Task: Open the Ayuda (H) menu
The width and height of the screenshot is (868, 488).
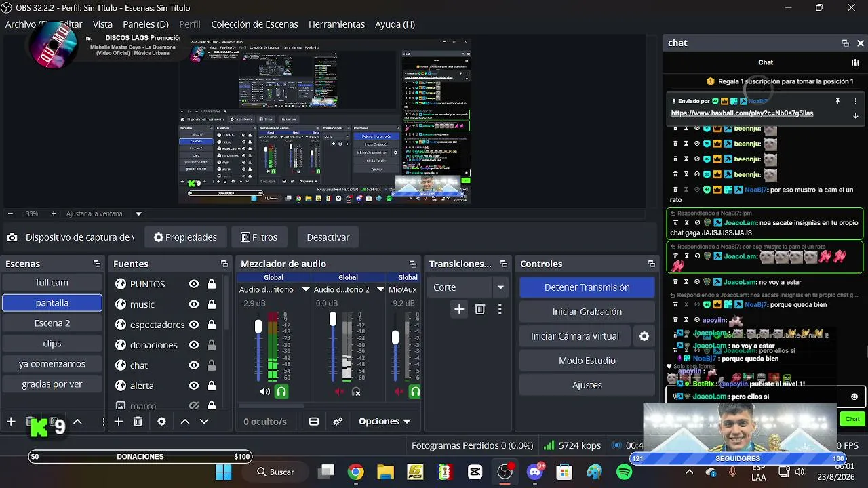Action: 395,24
